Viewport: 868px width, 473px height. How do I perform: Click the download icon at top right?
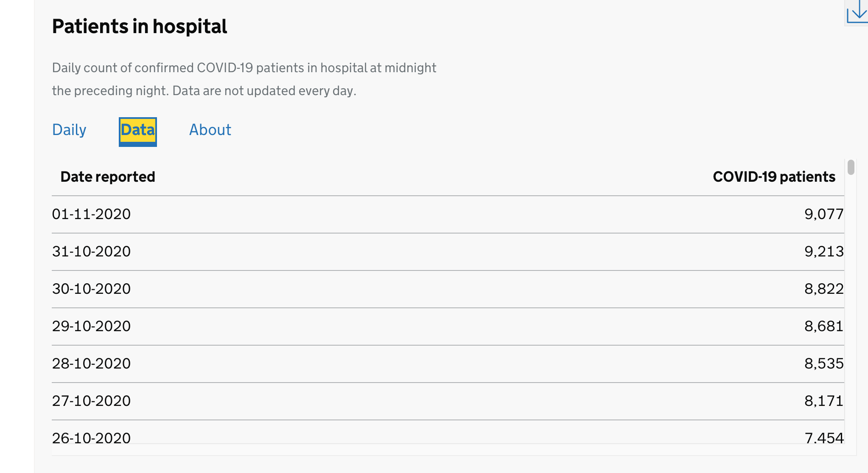point(857,12)
